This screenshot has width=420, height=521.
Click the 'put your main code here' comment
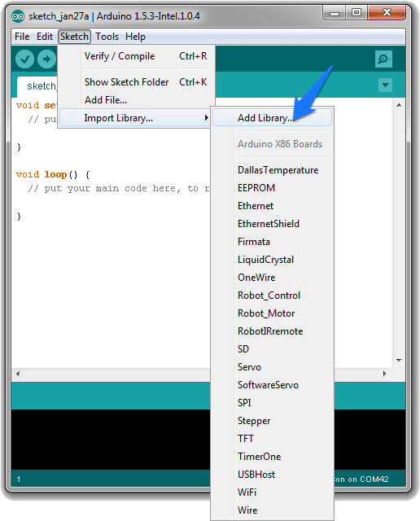pyautogui.click(x=119, y=189)
